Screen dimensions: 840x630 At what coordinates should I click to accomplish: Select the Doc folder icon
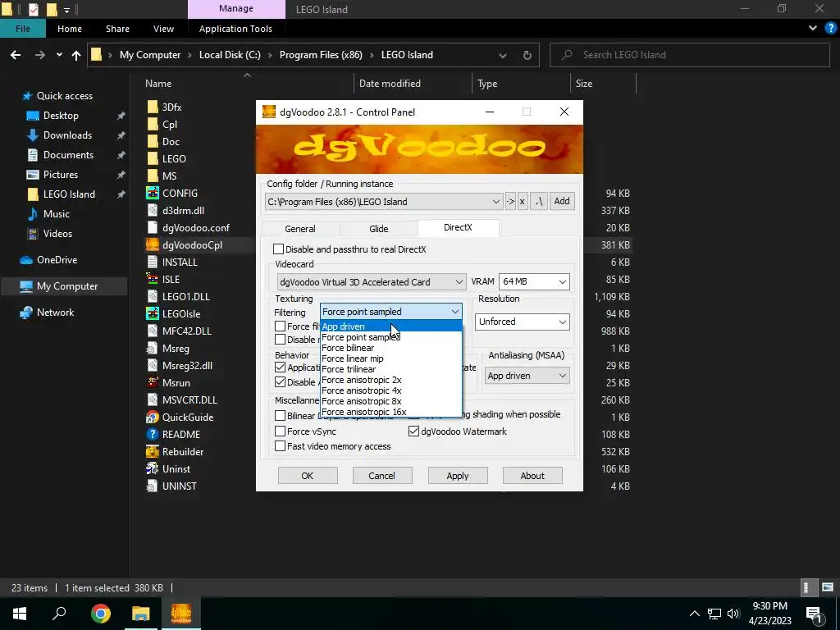click(153, 141)
